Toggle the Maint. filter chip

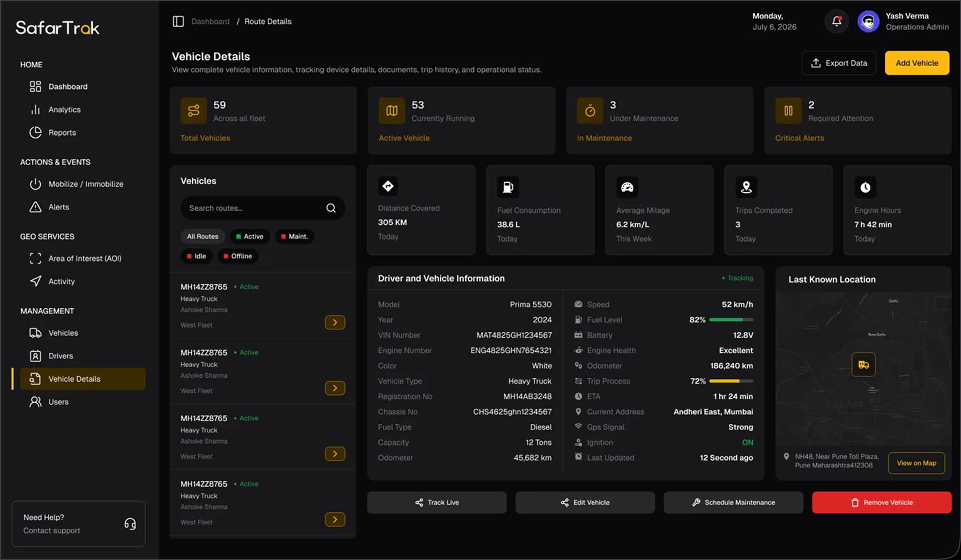click(294, 237)
